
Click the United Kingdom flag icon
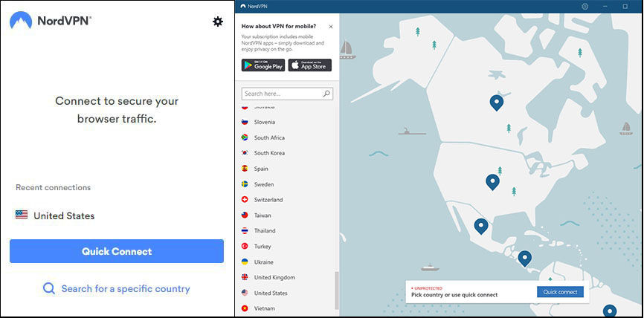coord(245,277)
